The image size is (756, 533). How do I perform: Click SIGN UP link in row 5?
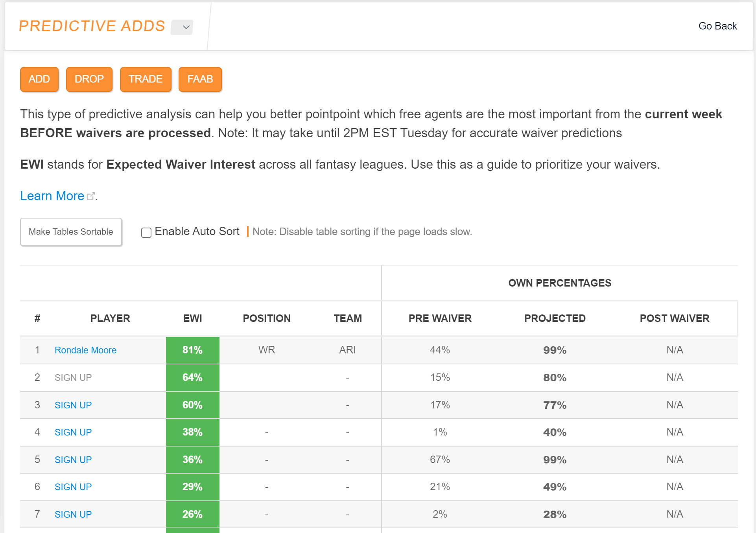point(73,459)
